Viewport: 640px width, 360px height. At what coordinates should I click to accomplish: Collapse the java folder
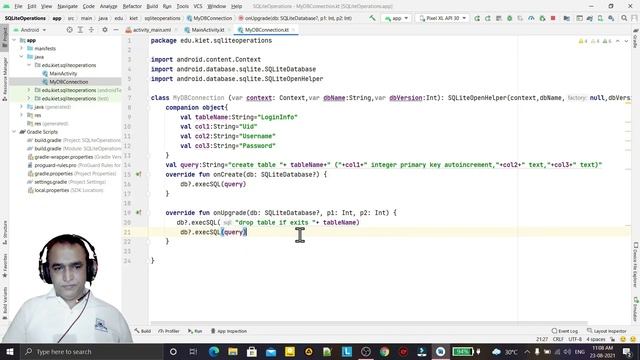point(22,57)
